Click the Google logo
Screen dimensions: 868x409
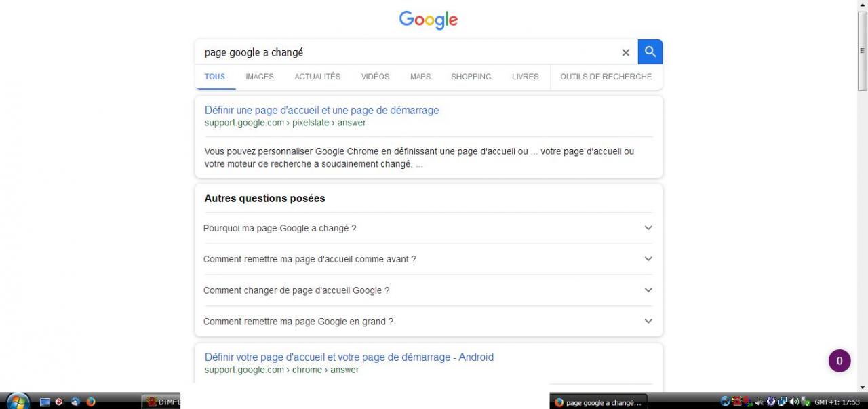(428, 20)
